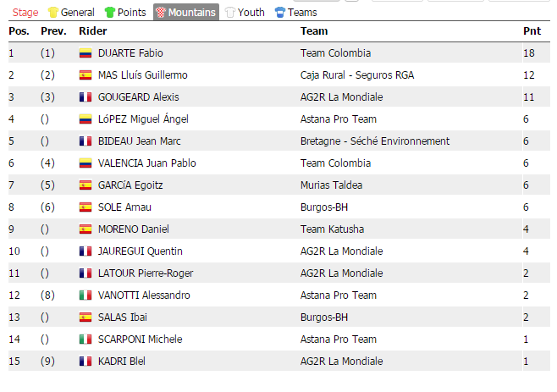Click the green jersey icon beside Points
Image resolution: width=557 pixels, height=392 pixels.
pyautogui.click(x=110, y=13)
